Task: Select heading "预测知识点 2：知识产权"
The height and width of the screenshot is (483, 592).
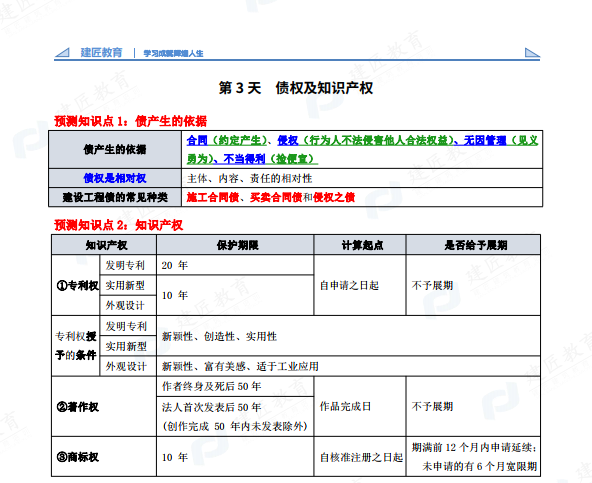Action: 119,225
